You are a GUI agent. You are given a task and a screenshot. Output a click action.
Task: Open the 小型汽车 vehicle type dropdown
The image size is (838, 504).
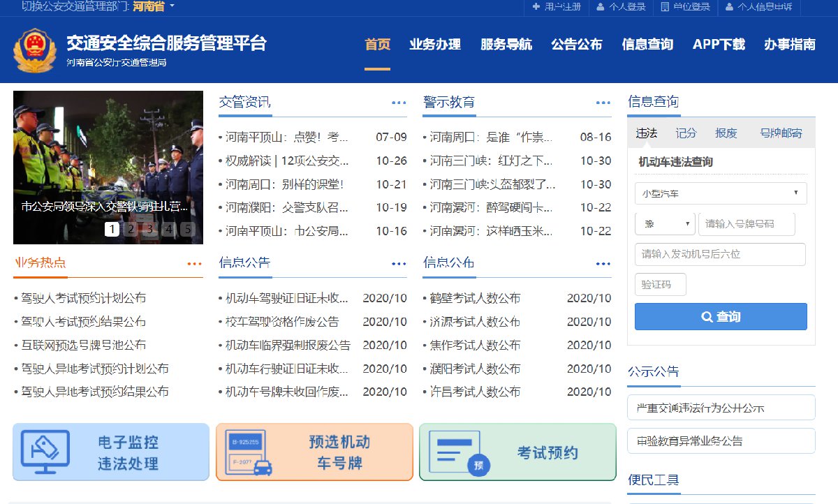pos(720,193)
